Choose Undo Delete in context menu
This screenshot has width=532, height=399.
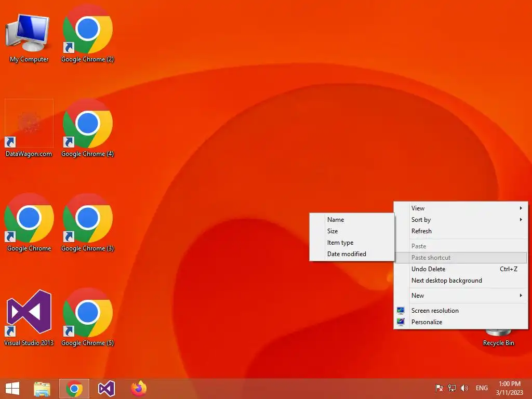pos(461,269)
